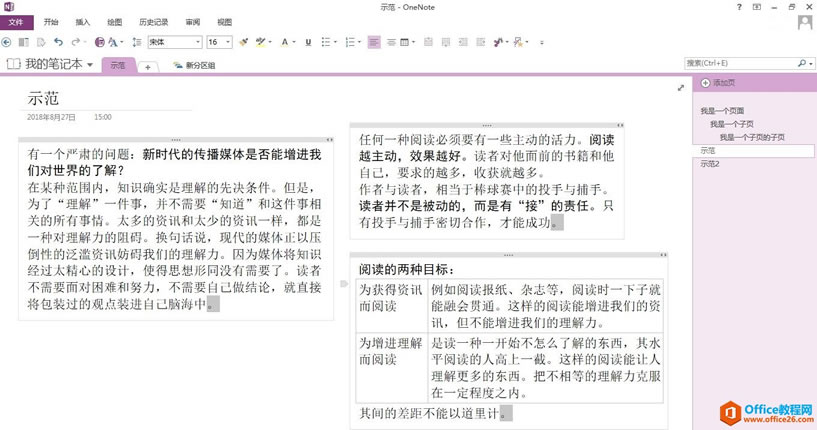
Task: Click the OneNote app logo in title bar
Action: pos(8,7)
